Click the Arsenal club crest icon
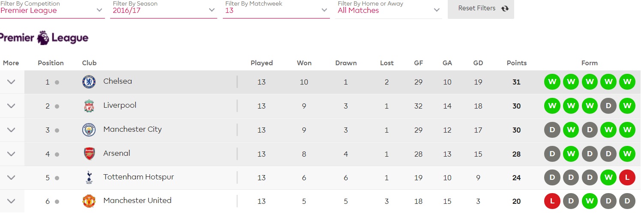This screenshot has height=215, width=644. click(89, 154)
